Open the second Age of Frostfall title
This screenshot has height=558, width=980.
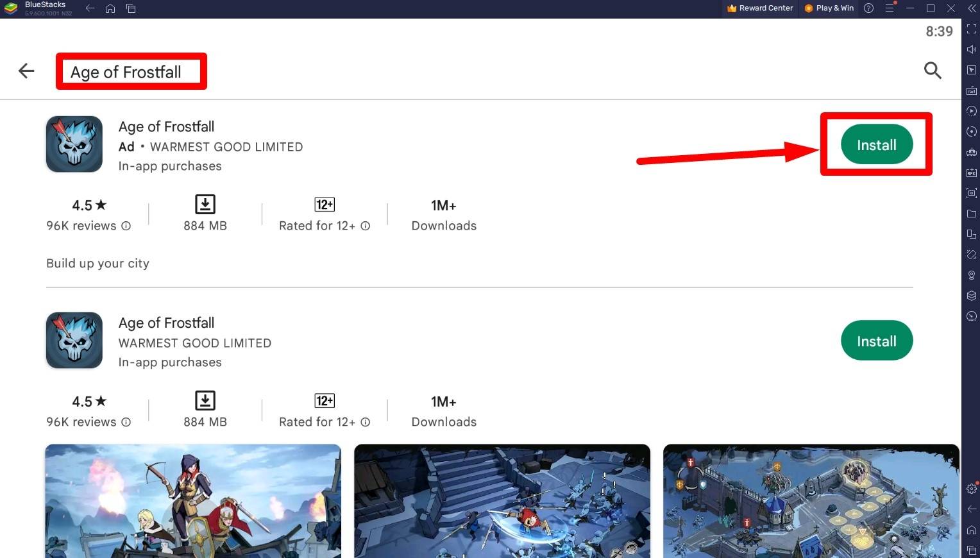167,323
